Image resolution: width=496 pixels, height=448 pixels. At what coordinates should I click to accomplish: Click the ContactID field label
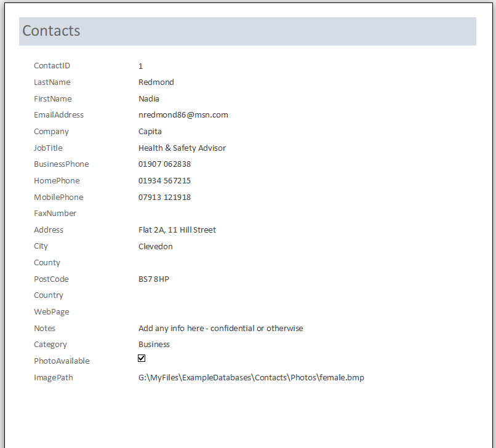click(x=52, y=65)
